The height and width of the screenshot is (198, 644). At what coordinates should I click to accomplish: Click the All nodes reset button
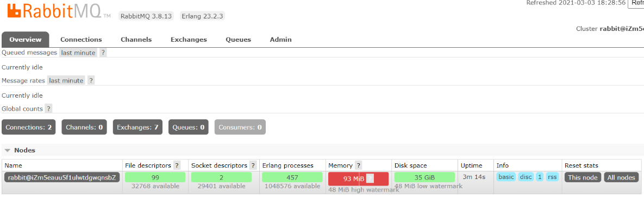(621, 177)
